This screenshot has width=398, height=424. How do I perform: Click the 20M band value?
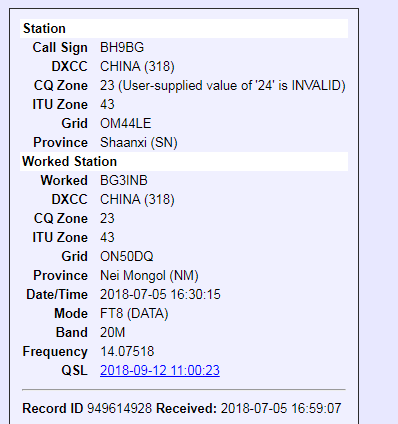click(113, 332)
